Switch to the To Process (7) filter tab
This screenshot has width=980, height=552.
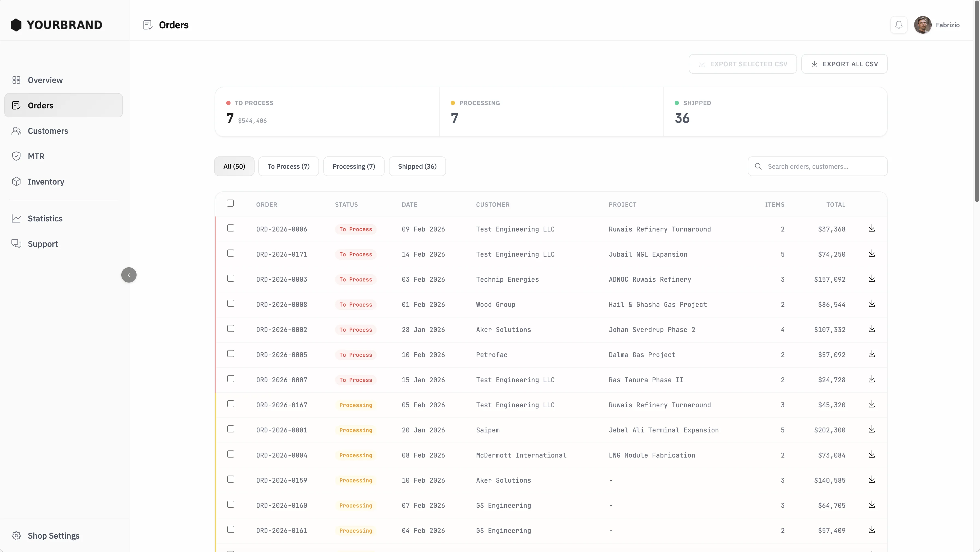(288, 167)
